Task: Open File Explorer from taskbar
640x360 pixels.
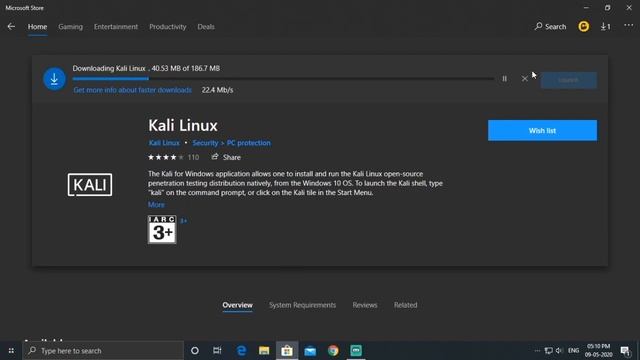Action: coord(264,351)
